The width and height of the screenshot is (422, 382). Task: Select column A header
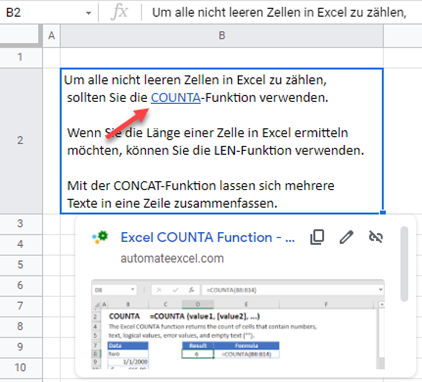51,35
